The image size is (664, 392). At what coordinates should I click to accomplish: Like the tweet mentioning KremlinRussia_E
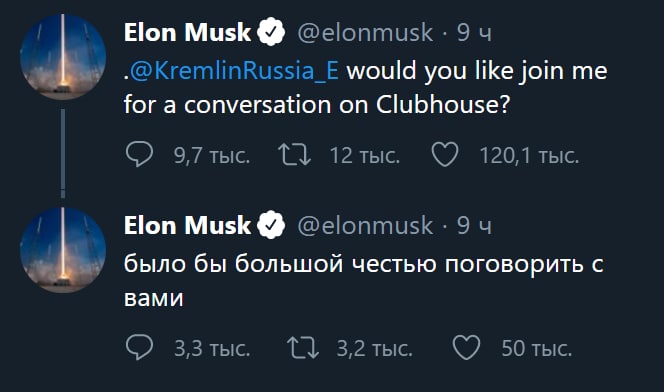point(445,155)
